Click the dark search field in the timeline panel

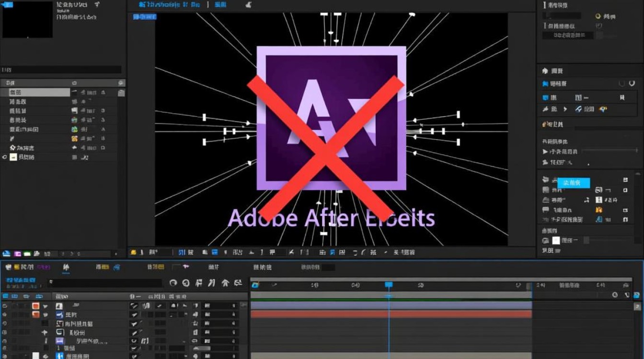coord(105,283)
